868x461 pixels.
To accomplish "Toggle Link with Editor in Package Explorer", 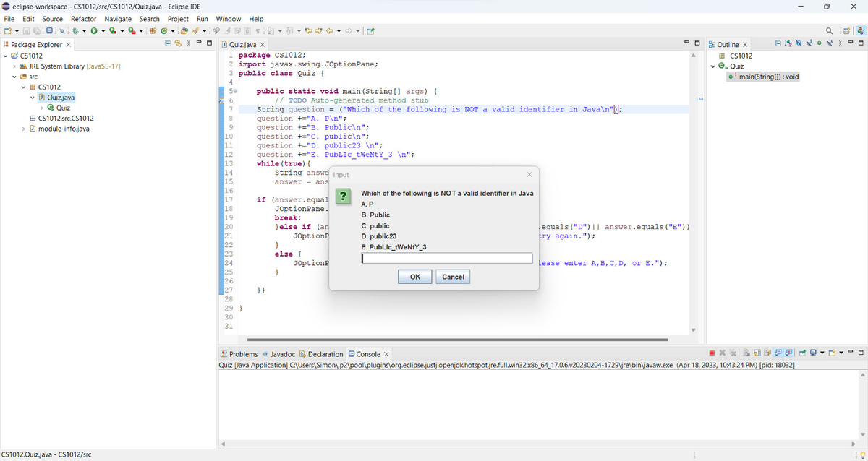I will click(x=178, y=45).
